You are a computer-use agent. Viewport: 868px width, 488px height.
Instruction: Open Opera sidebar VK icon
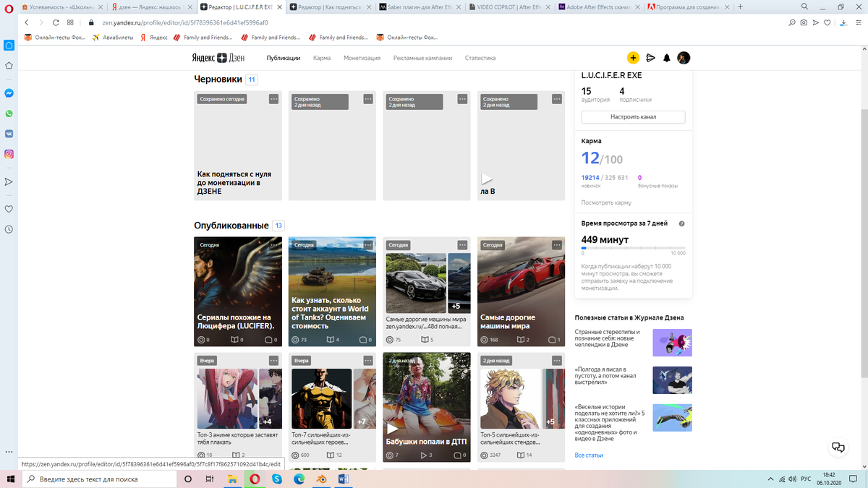click(x=9, y=134)
